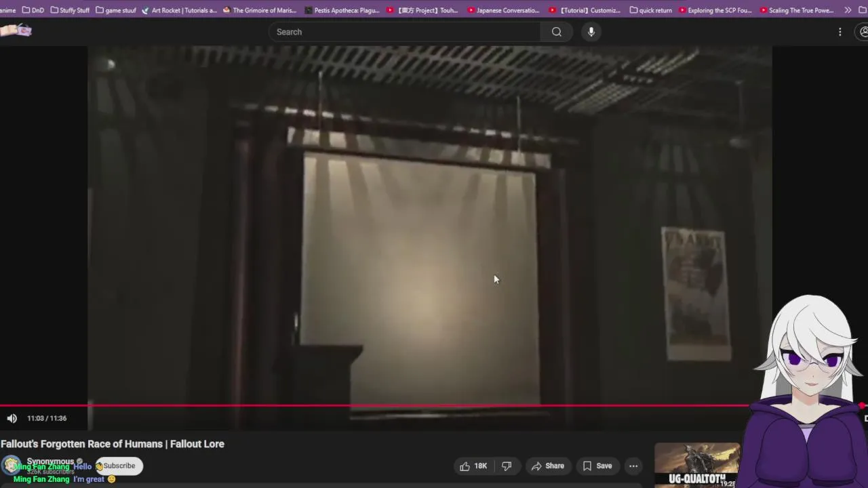Open the quick return bookmarks folder

click(x=650, y=10)
